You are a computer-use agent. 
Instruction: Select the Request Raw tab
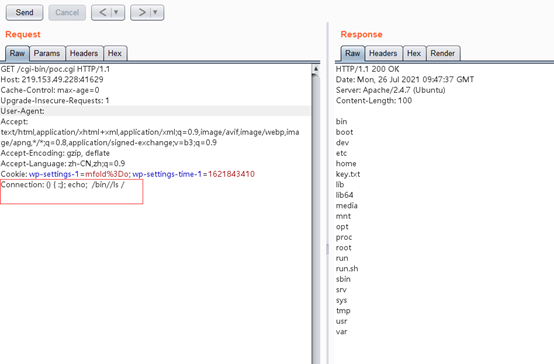click(x=17, y=53)
